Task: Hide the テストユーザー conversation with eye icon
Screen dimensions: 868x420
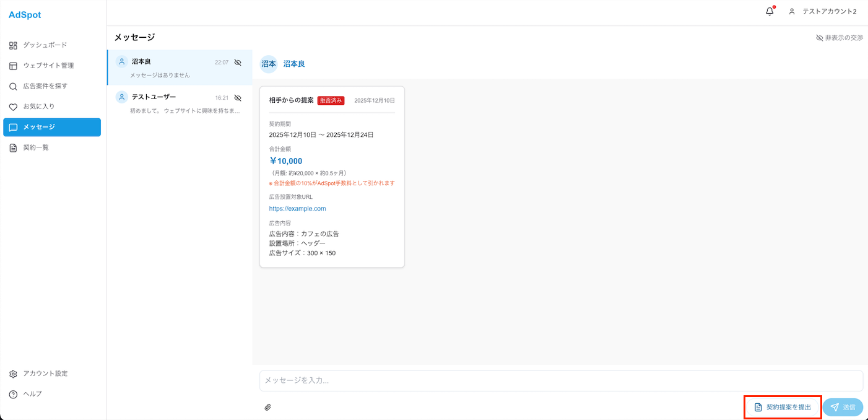Action: 238,98
